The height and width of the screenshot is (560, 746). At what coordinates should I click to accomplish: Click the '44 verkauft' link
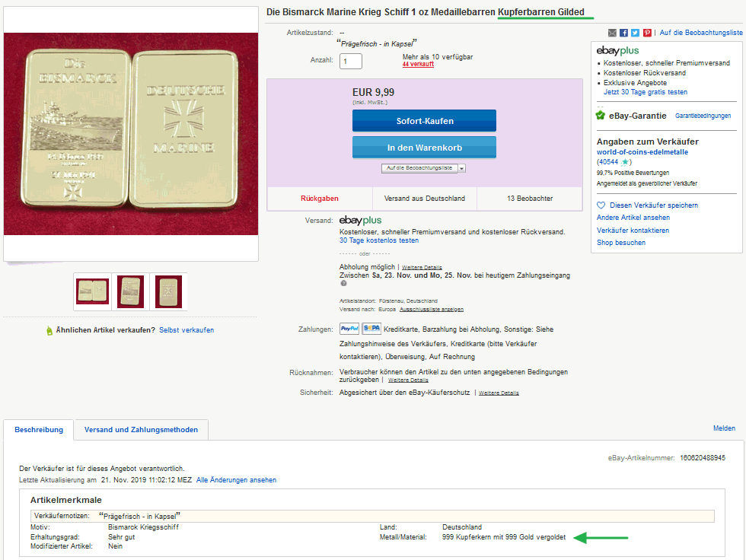[418, 64]
